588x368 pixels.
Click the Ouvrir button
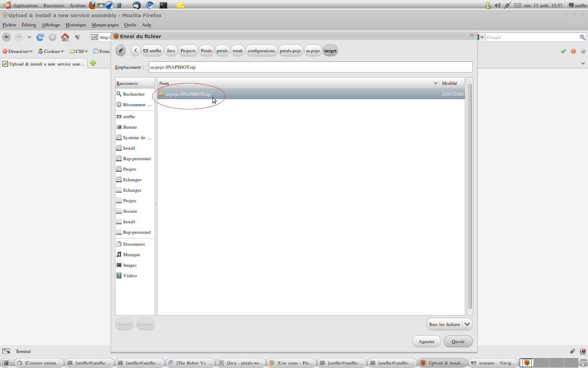pos(458,342)
